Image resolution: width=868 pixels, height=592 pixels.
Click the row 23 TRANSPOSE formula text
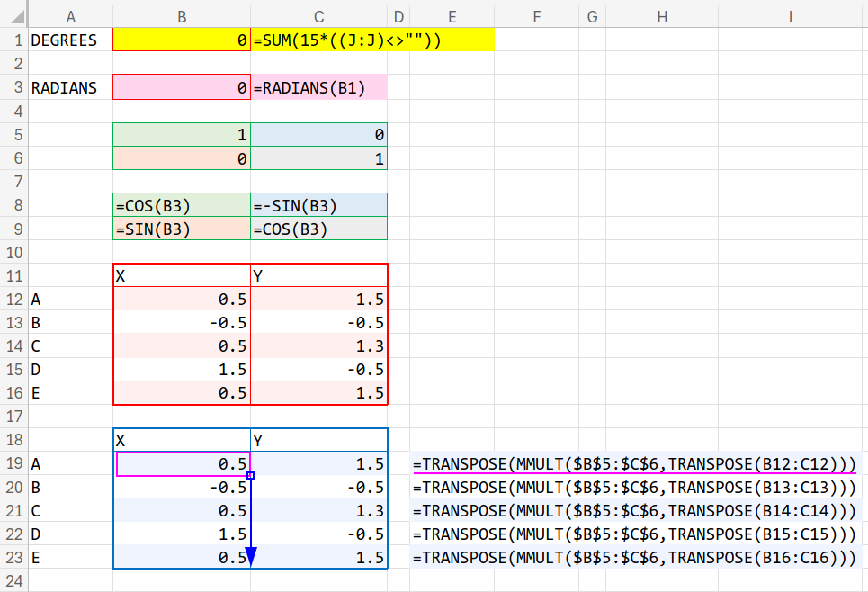point(634,558)
